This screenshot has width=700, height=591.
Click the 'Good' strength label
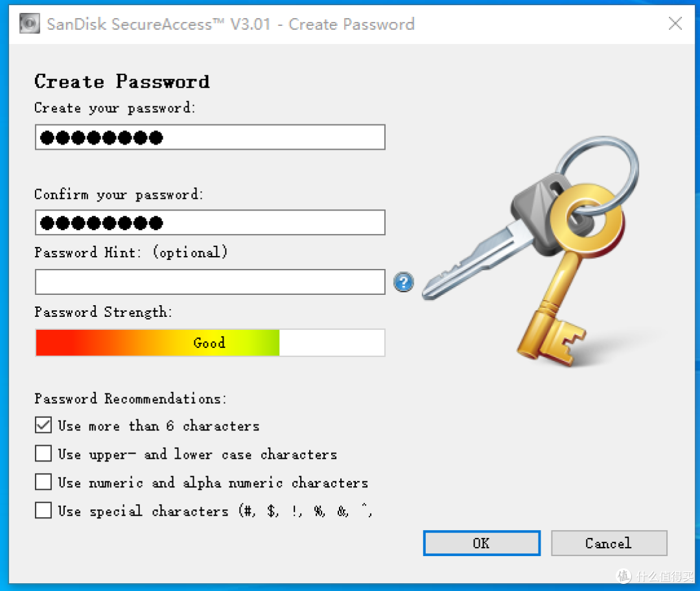click(209, 343)
